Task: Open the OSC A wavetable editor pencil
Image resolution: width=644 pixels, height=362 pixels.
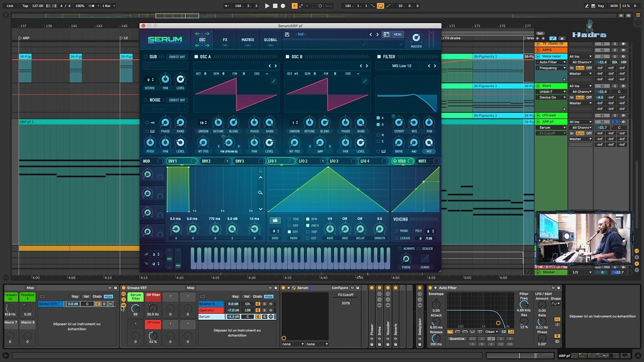Action: tap(273, 80)
